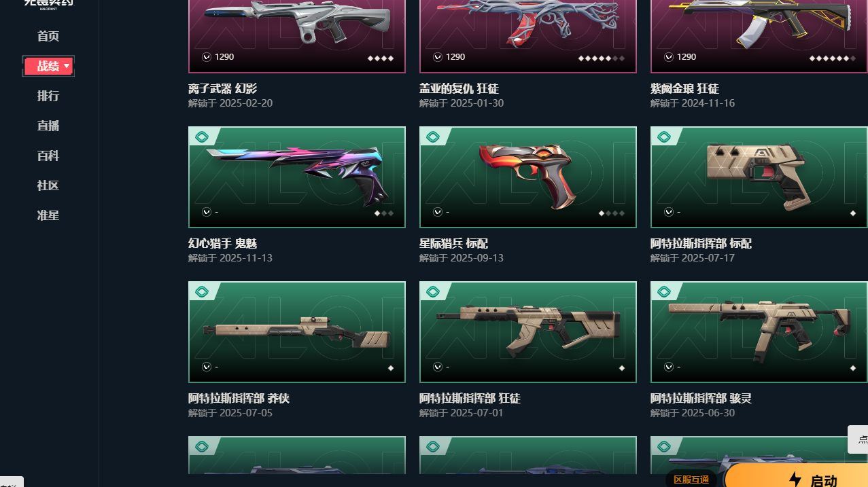The image size is (868, 487).
Task: Click the green badge icon on 星际猎兵 标配 card
Action: (433, 137)
